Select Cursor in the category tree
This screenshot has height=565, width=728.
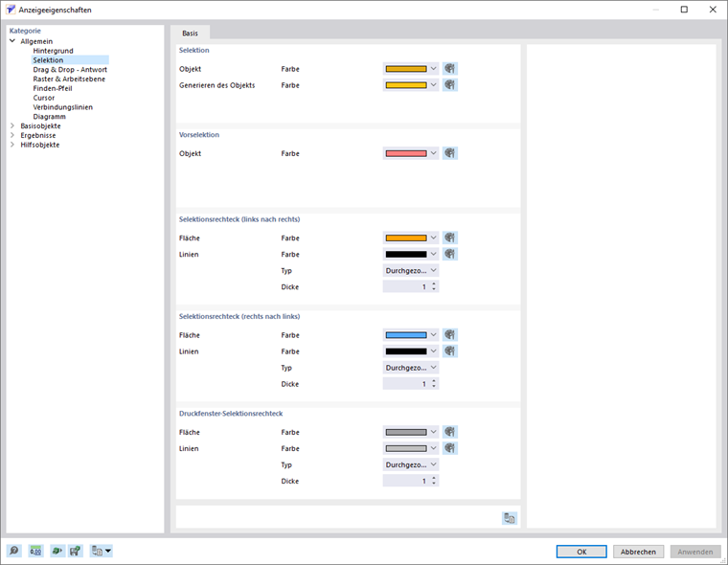44,98
